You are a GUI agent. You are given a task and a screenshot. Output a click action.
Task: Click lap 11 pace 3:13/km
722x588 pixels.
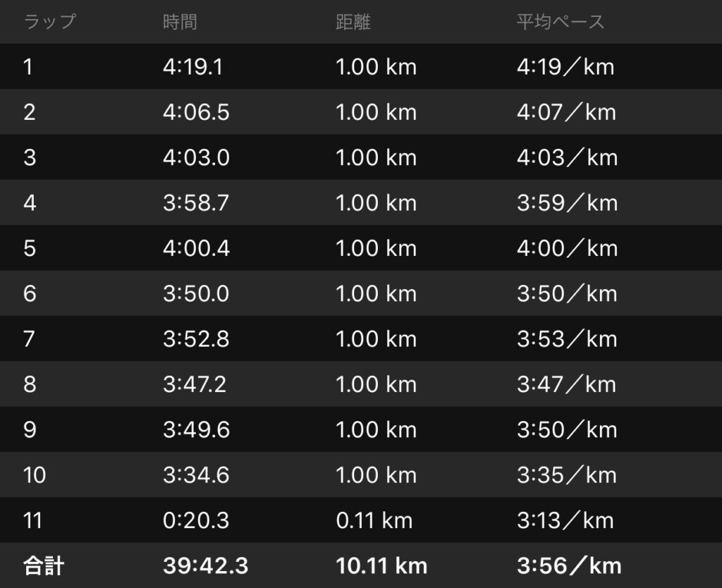565,520
